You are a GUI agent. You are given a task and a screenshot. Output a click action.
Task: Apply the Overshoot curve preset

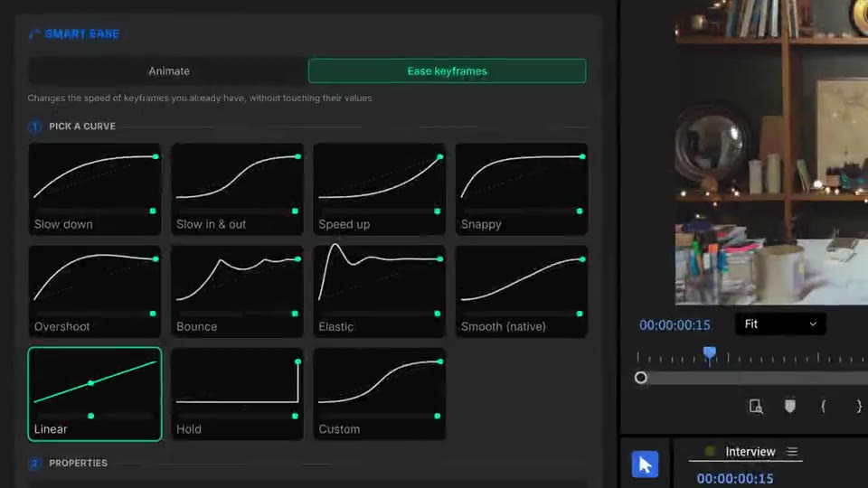95,292
